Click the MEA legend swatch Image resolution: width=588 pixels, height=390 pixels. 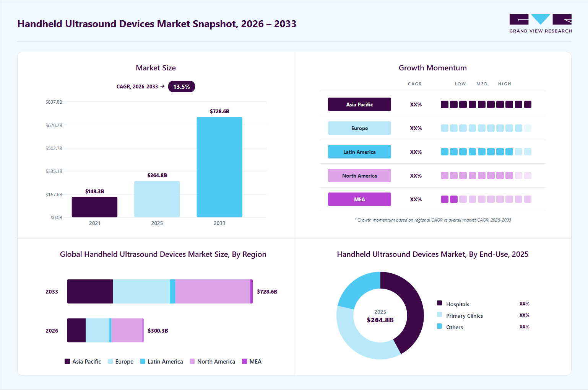tap(245, 361)
